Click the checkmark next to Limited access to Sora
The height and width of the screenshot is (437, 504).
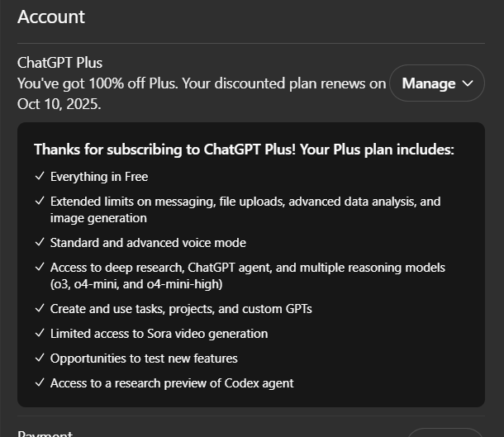(40, 333)
